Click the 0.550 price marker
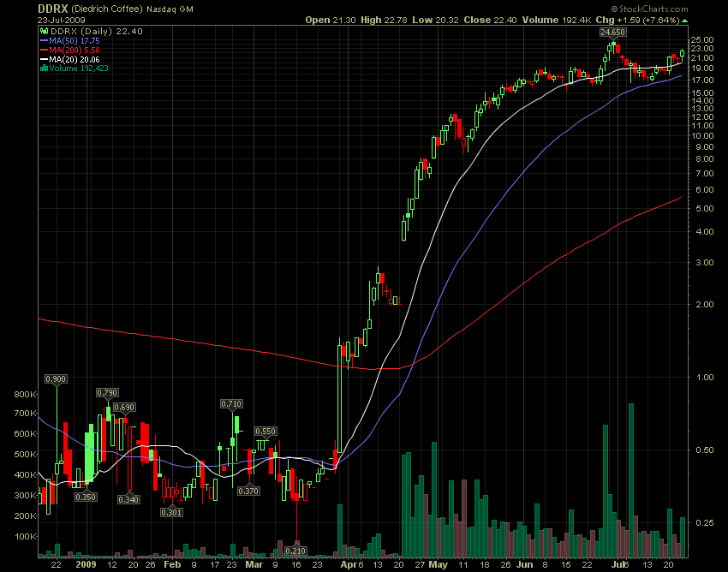 click(266, 432)
